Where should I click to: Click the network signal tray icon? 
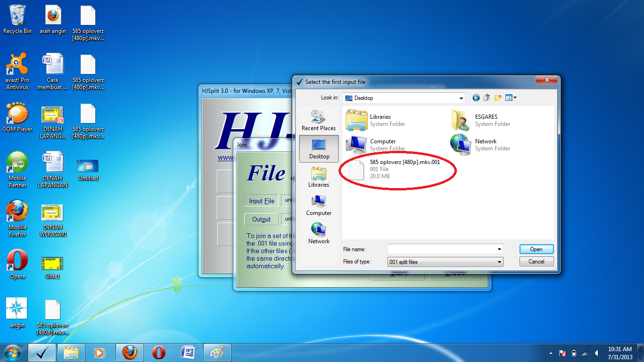click(585, 353)
